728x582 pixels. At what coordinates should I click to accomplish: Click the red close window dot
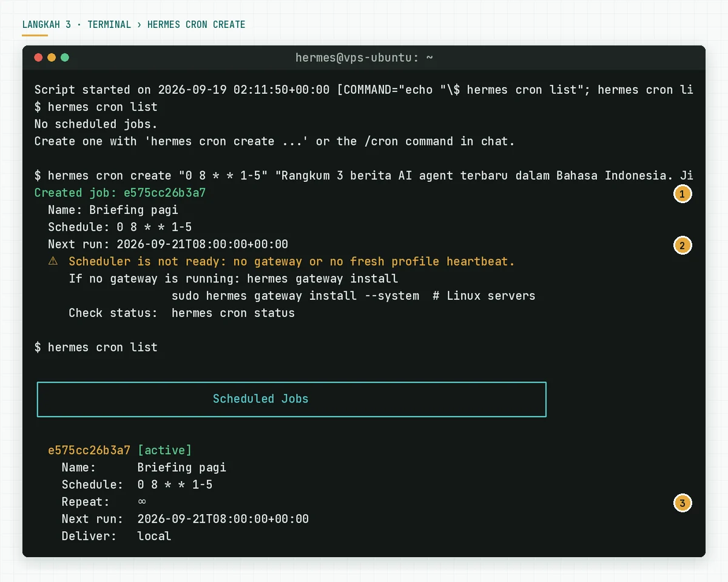pyautogui.click(x=38, y=58)
